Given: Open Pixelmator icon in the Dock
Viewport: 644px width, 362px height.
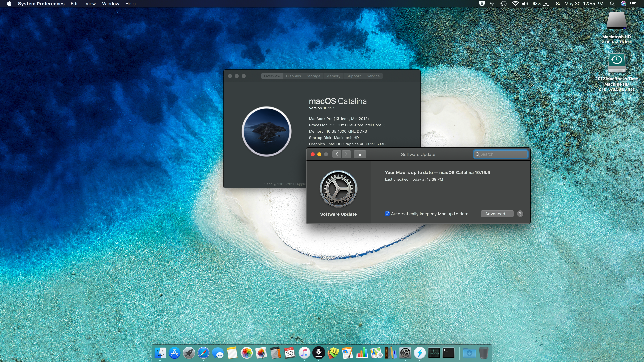Looking at the screenshot, I should click(x=261, y=353).
